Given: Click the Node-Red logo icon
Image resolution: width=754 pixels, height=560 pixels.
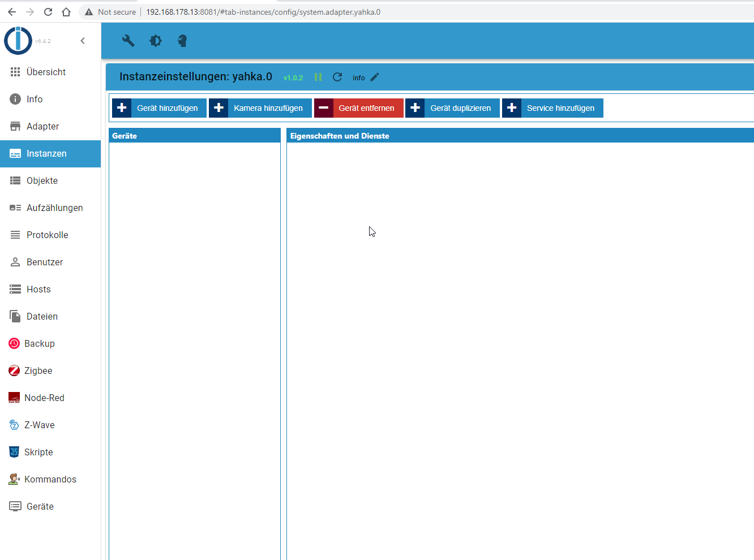Looking at the screenshot, I should point(14,398).
